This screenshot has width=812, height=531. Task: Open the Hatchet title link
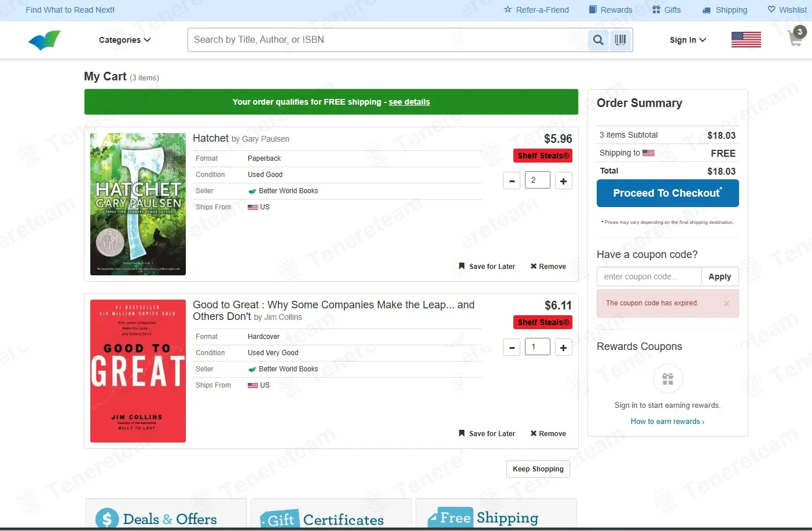tap(211, 138)
